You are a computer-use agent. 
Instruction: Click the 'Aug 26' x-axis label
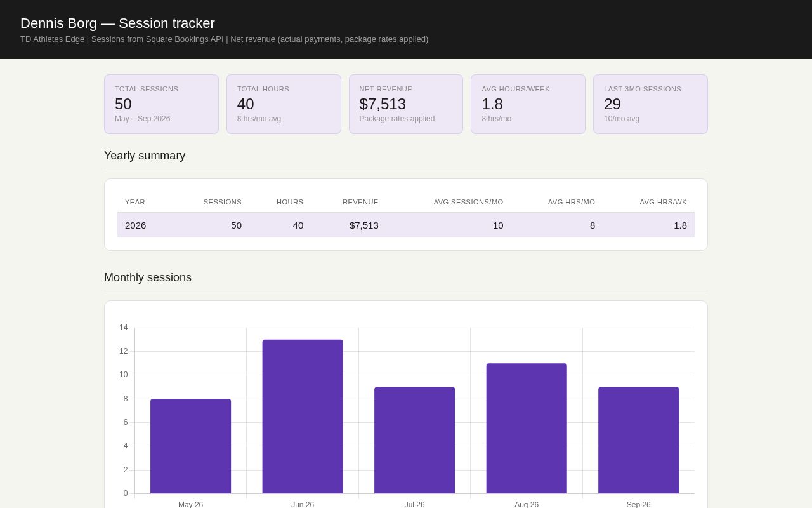point(527,504)
